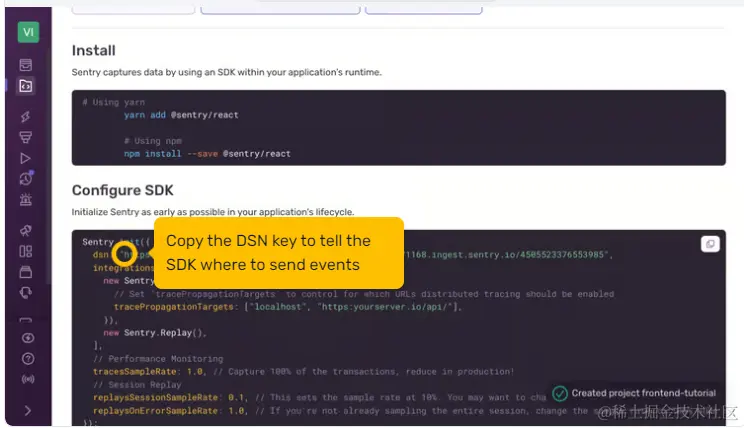Image resolution: width=744 pixels, height=428 pixels.
Task: Open the Dashboards grid icon
Action: 26,251
